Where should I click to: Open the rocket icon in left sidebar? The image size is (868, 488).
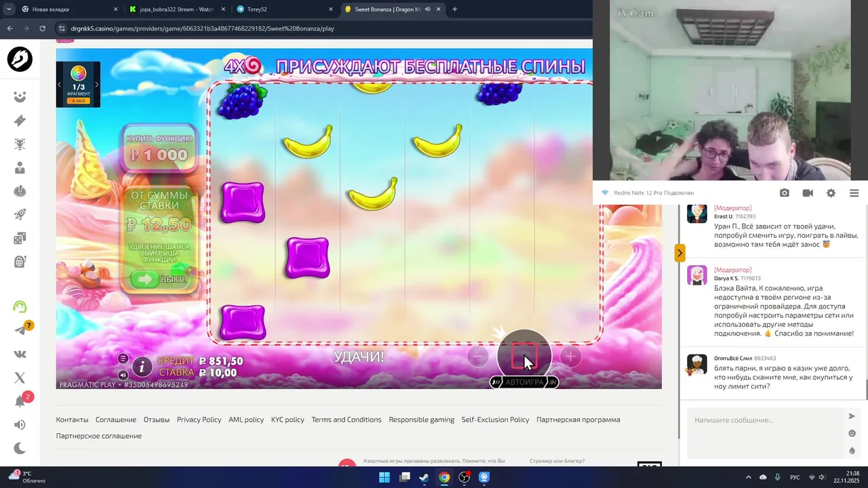click(x=20, y=215)
